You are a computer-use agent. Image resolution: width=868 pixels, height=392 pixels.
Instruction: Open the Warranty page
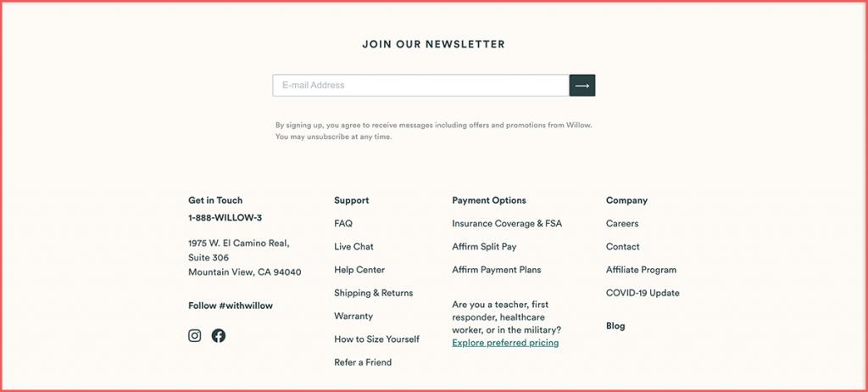coord(353,316)
